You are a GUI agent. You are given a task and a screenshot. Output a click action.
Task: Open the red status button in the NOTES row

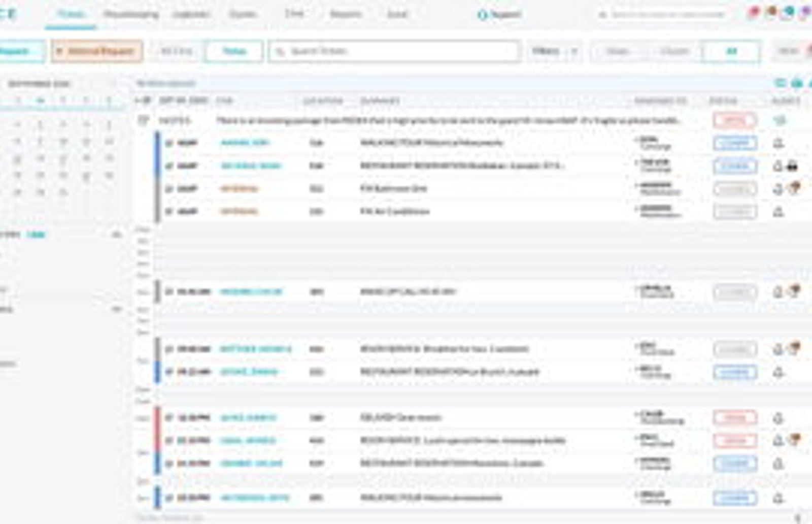pos(734,120)
